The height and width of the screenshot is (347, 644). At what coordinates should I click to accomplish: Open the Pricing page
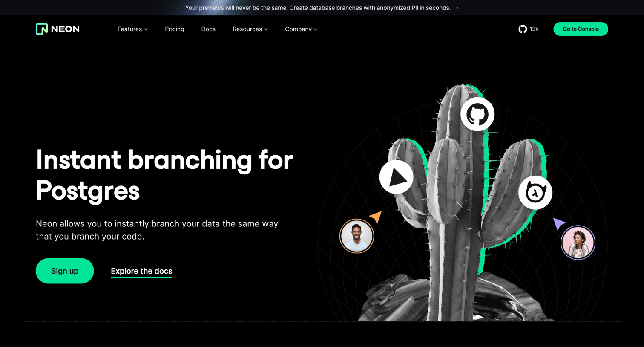[175, 29]
